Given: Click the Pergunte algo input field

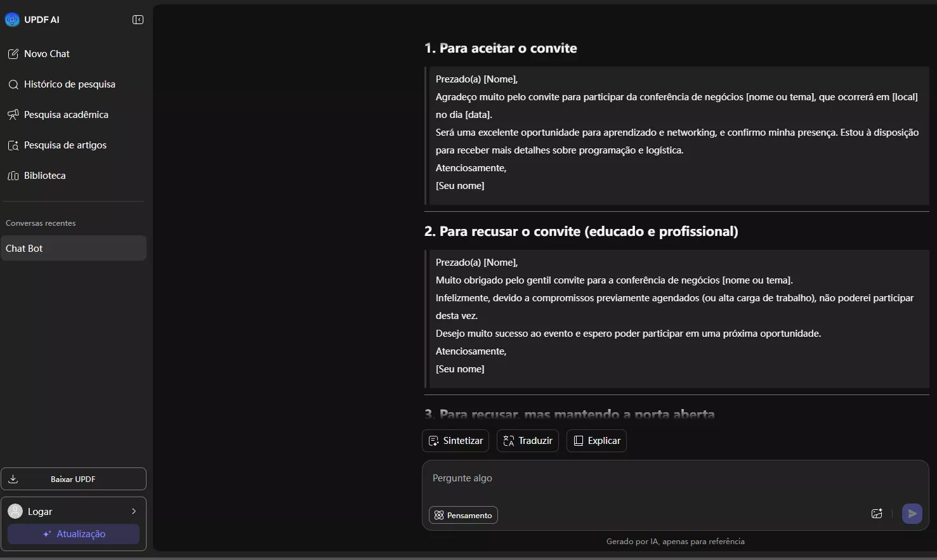Looking at the screenshot, I should 634,478.
